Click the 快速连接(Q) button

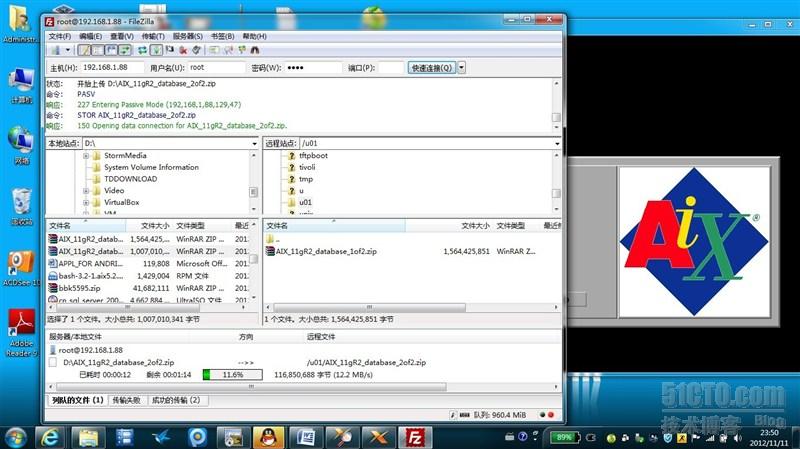point(432,67)
